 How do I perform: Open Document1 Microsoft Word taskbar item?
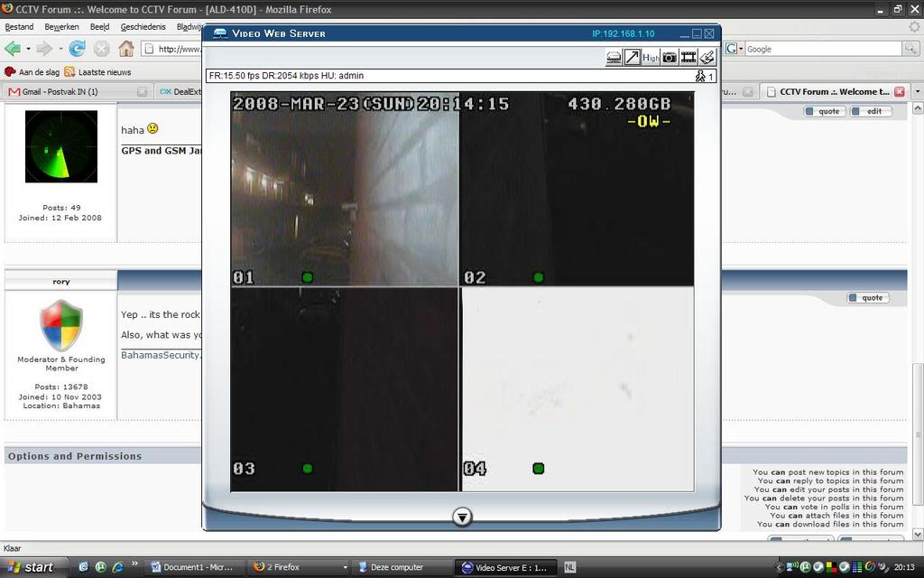click(195, 567)
